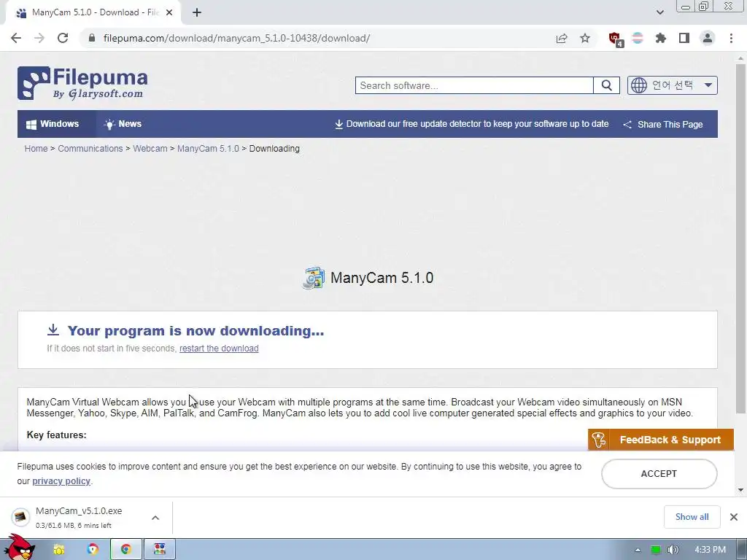Click the ManyCam_v5.1.0.exe download item
Viewport: 747px width, 560px height.
tap(79, 517)
